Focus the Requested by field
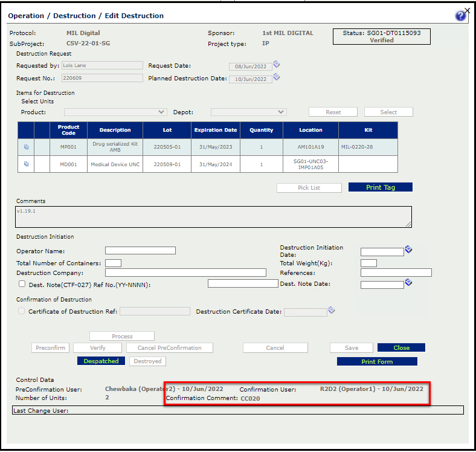The width and height of the screenshot is (476, 452). (x=102, y=65)
